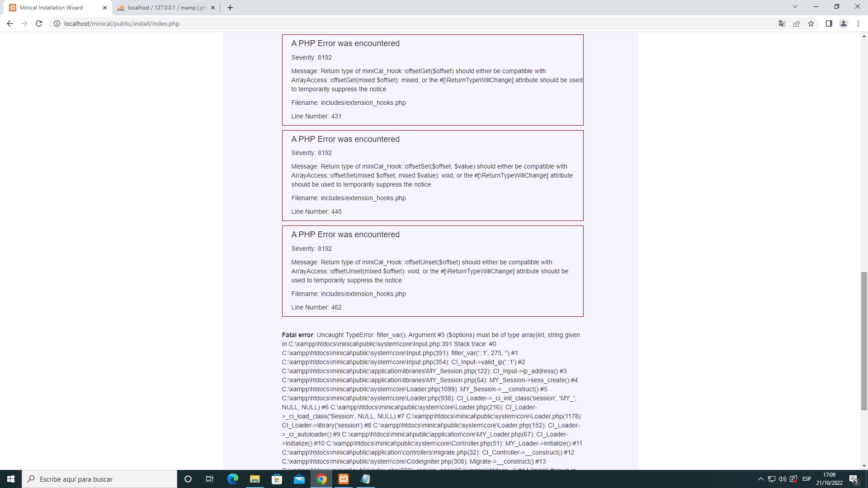Image resolution: width=868 pixels, height=488 pixels.
Task: Go back to the previous page
Action: click(x=10, y=23)
